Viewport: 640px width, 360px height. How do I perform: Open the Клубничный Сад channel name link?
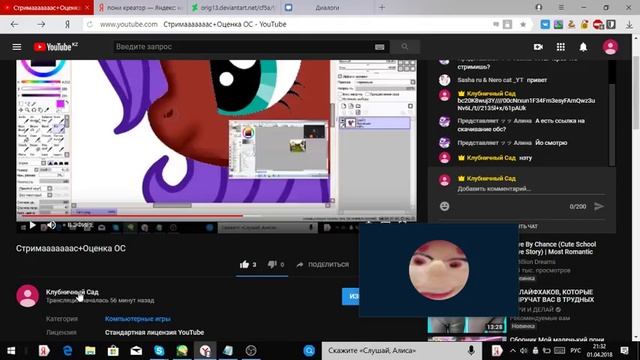72,292
